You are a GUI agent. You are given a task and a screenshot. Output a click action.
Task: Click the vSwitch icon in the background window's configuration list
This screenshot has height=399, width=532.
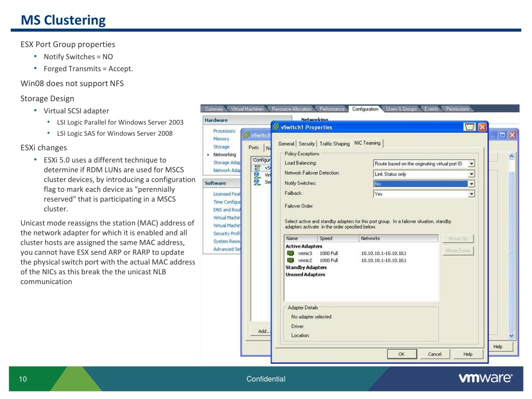pos(257,168)
